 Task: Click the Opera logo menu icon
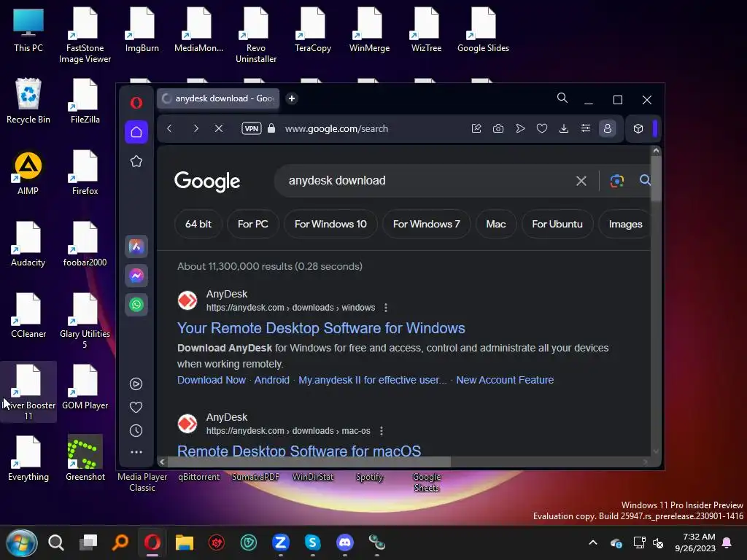136,102
